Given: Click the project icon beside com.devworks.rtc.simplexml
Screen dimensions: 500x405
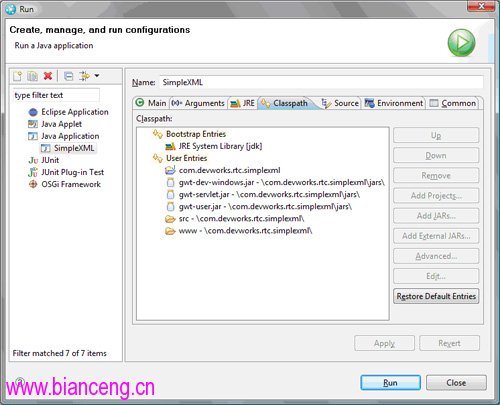Looking at the screenshot, I should pyautogui.click(x=170, y=170).
